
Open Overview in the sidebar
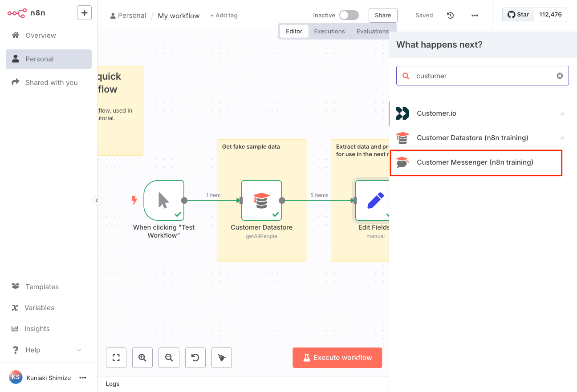click(x=49, y=35)
